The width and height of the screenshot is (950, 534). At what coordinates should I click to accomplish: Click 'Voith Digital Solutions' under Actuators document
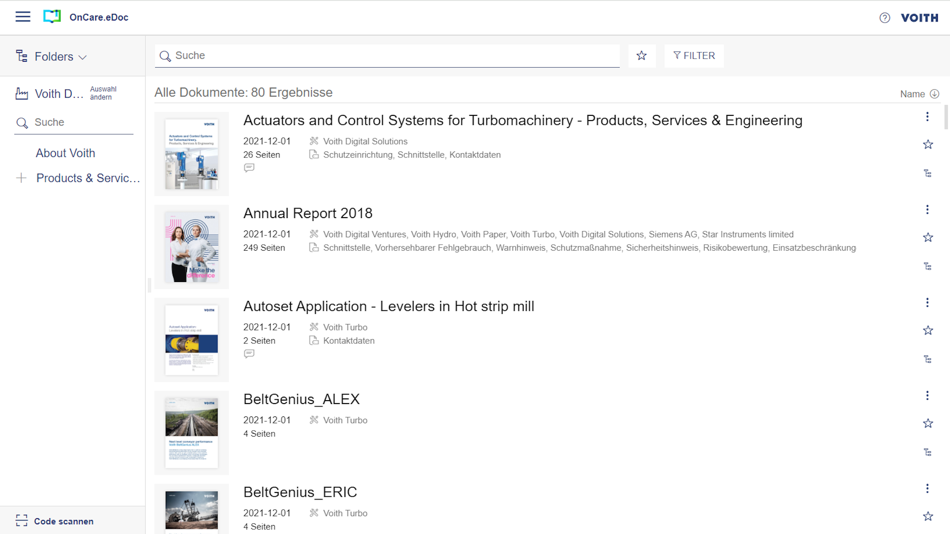[365, 141]
